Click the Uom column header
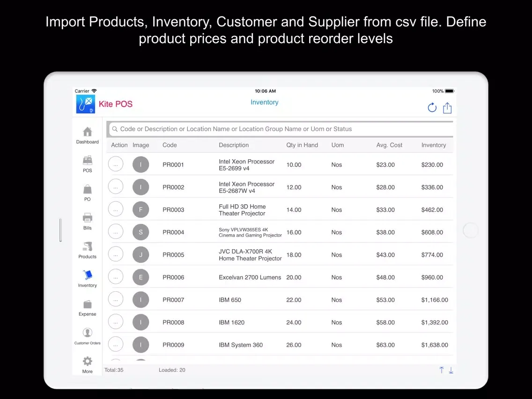Screen dimensions: 532x399 (x=338, y=145)
